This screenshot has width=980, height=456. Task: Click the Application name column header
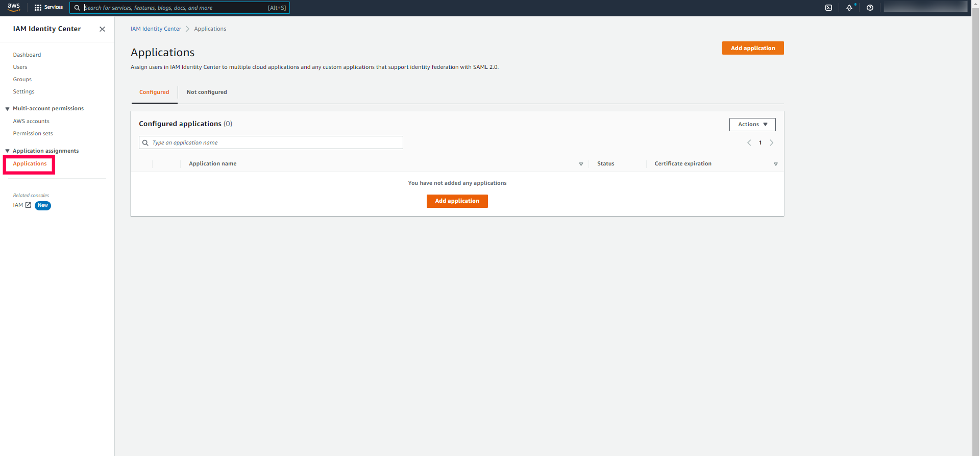click(213, 164)
